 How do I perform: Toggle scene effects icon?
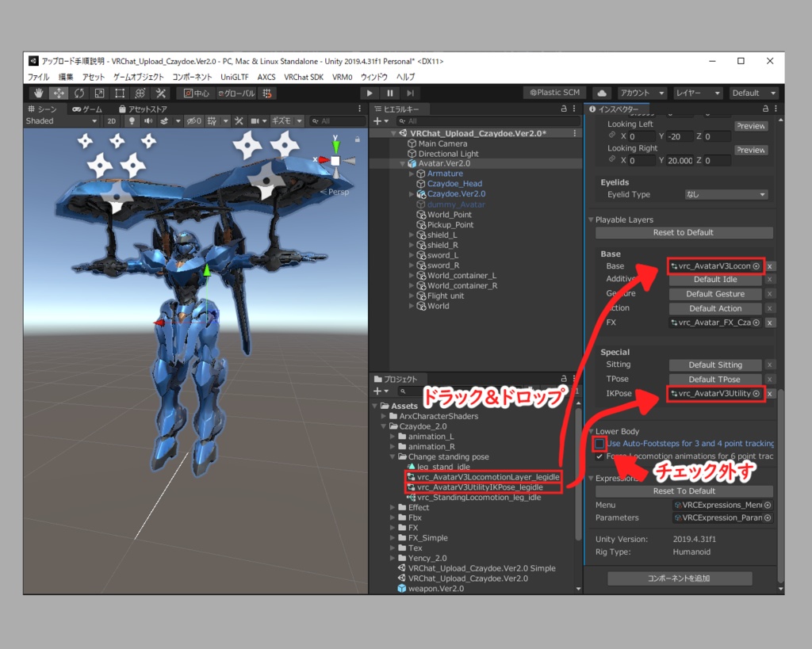(x=164, y=121)
